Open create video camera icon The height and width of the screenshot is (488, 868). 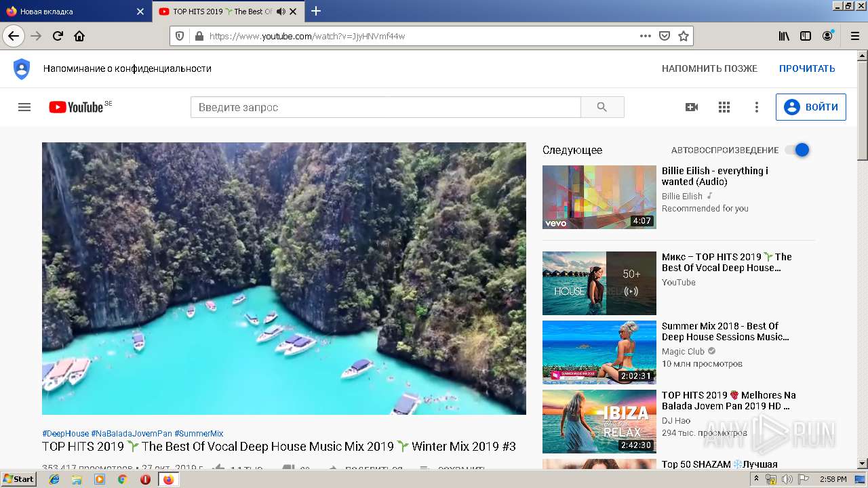click(x=692, y=107)
